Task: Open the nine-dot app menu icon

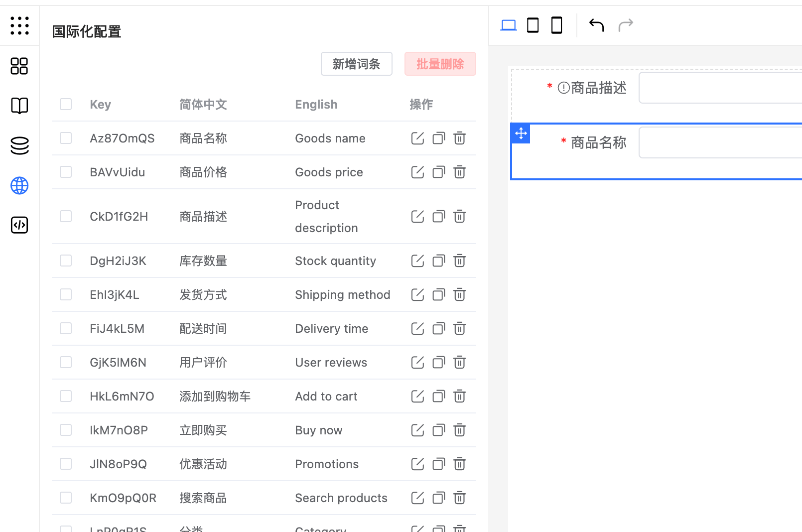Action: pyautogui.click(x=19, y=25)
